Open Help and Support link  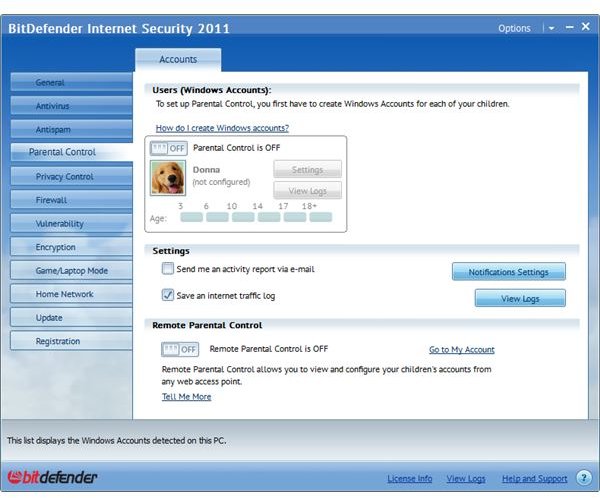535,478
